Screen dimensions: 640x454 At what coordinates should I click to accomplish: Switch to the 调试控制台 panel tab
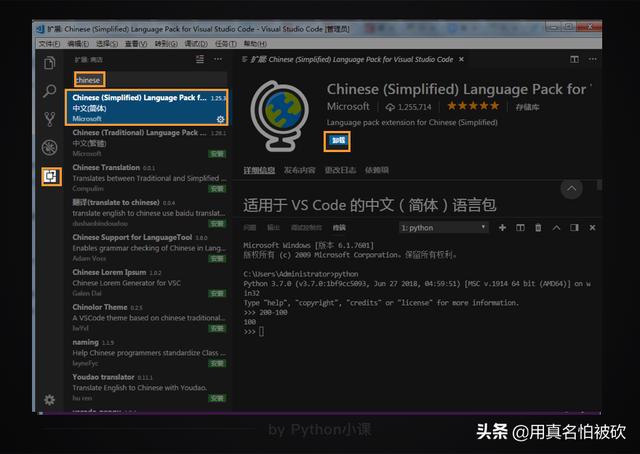point(307,228)
